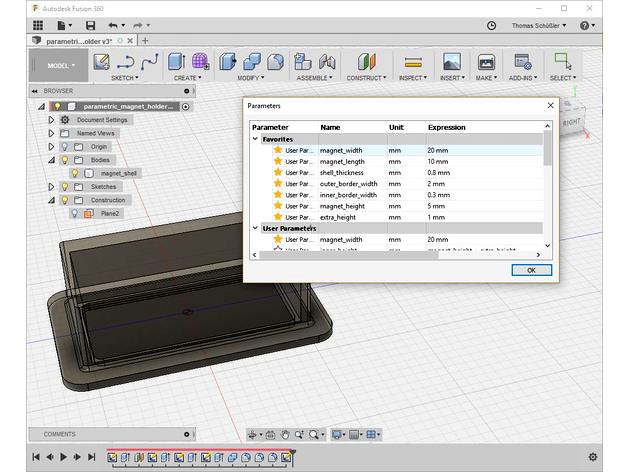Screen dimensions: 628x472
Task: Collapse the Favorites group in Parameters
Action: 255,139
